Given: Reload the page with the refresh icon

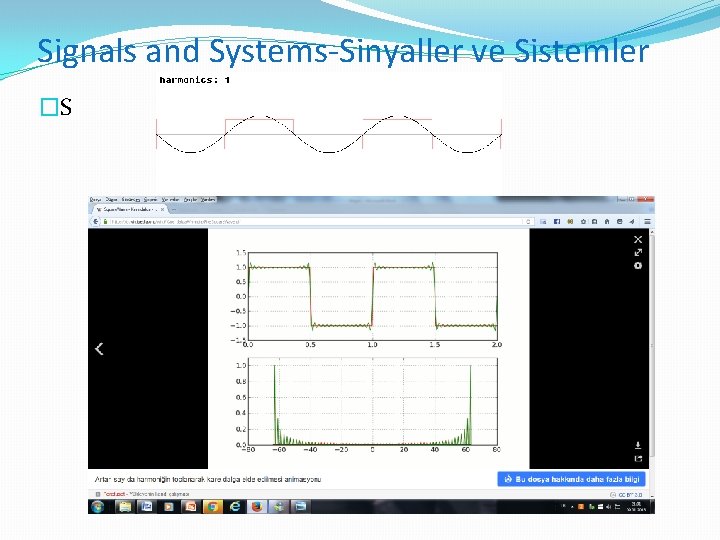Looking at the screenshot, I should click(528, 221).
